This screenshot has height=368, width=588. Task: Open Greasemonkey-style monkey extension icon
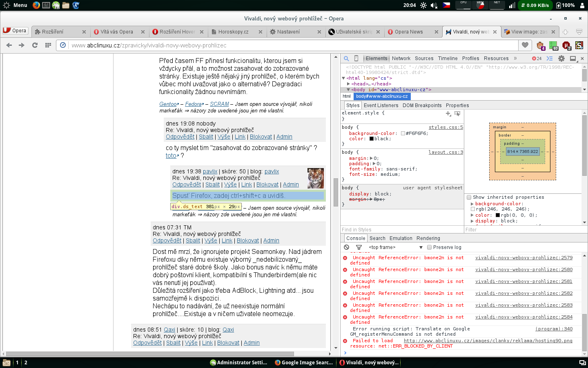[541, 45]
